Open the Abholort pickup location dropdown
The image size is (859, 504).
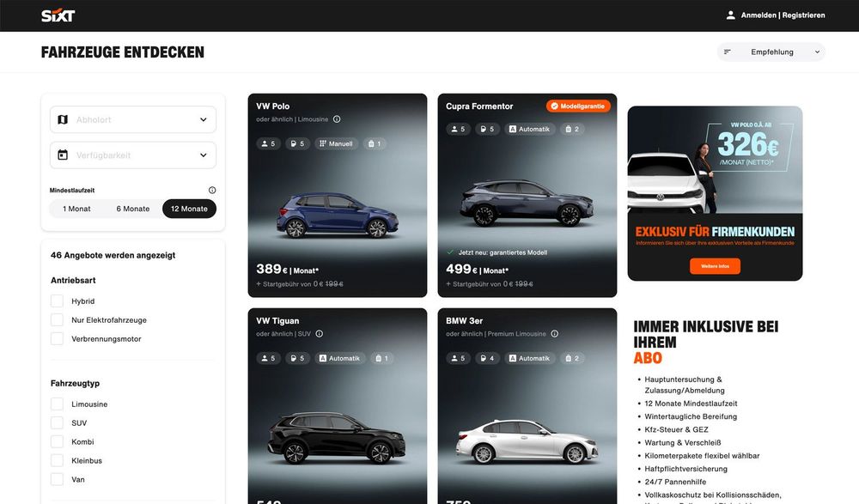click(133, 119)
